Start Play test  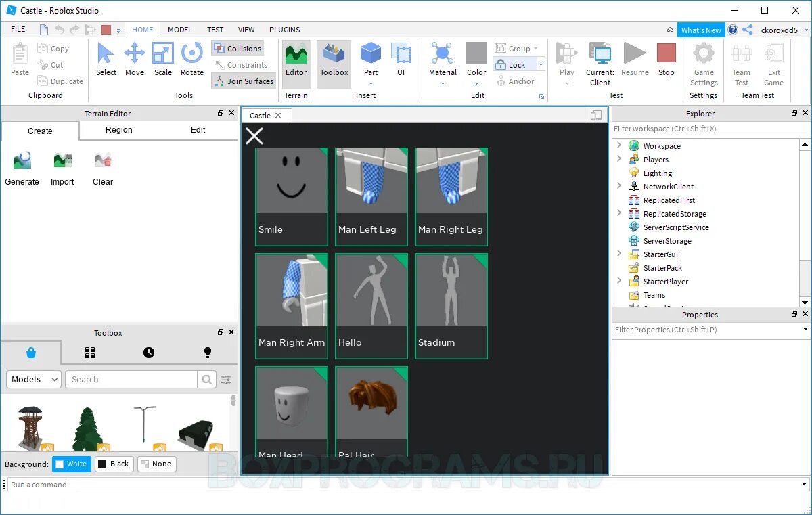(567, 64)
